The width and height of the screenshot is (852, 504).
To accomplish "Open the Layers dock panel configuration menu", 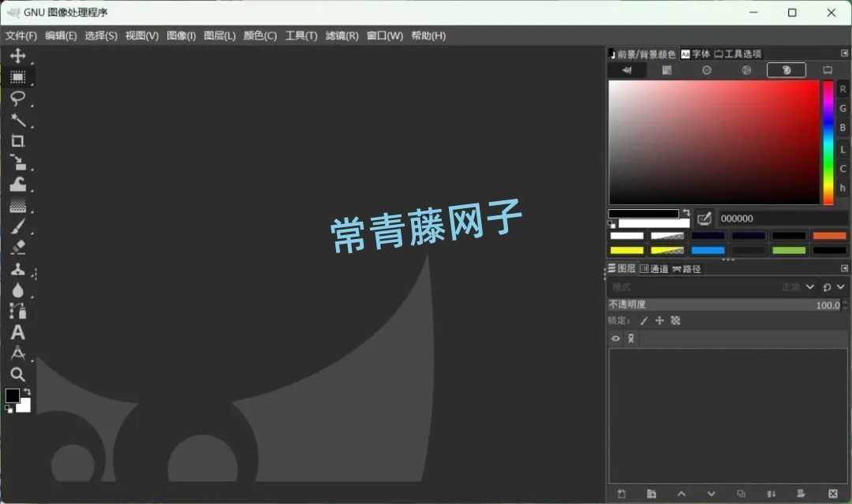I will pyautogui.click(x=844, y=268).
